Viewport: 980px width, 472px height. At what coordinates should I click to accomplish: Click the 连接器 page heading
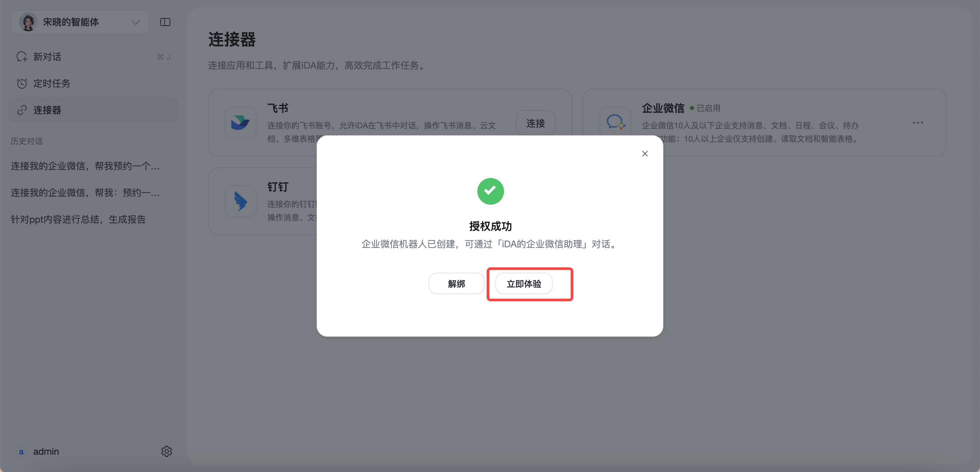232,40
